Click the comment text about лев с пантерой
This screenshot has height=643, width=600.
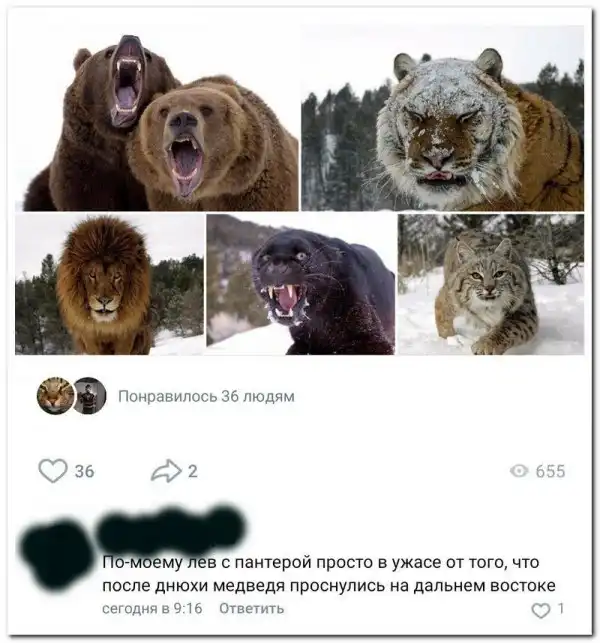(x=329, y=574)
